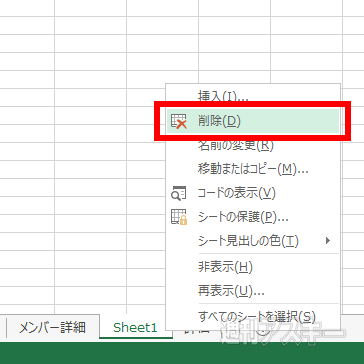Click the submenu arrow for tab color

(x=328, y=240)
